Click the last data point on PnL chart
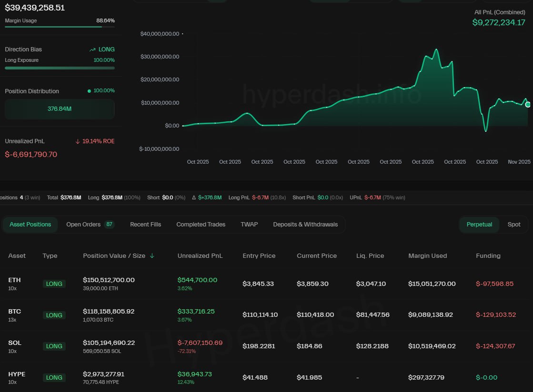Image resolution: width=533 pixels, height=392 pixels. [x=528, y=104]
